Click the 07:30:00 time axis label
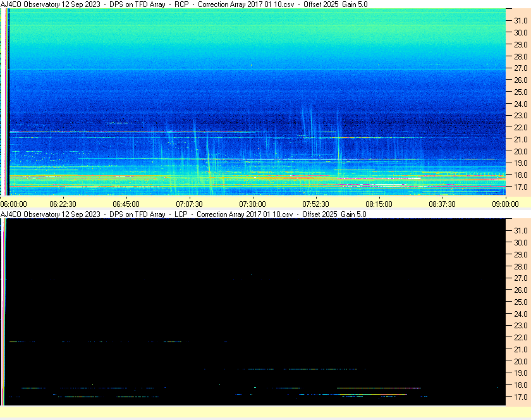The image size is (531, 420). (x=253, y=204)
